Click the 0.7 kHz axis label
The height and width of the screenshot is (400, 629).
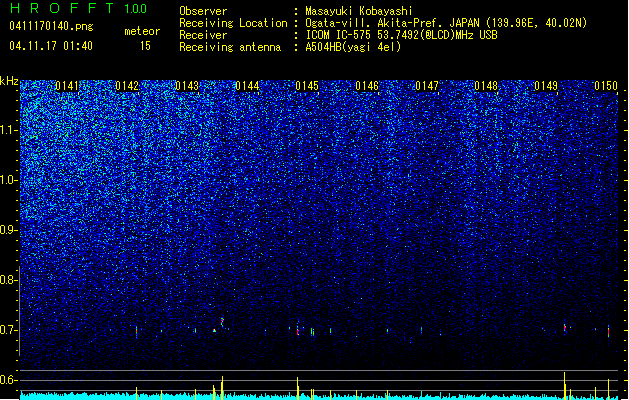pos(8,330)
